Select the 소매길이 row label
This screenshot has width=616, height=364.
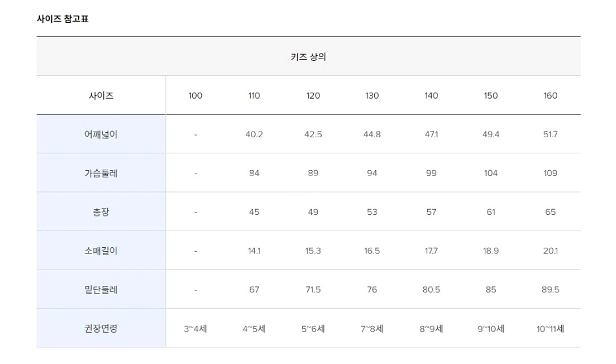(101, 251)
